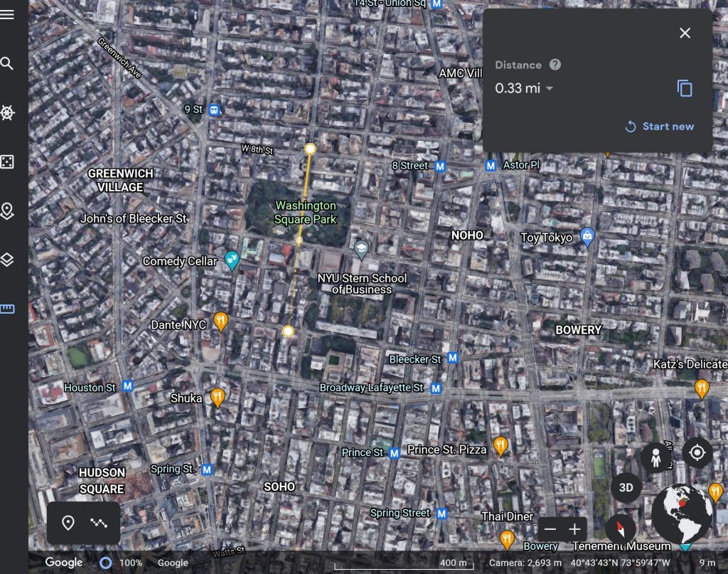Open the hamburger main menu

pyautogui.click(x=7, y=14)
